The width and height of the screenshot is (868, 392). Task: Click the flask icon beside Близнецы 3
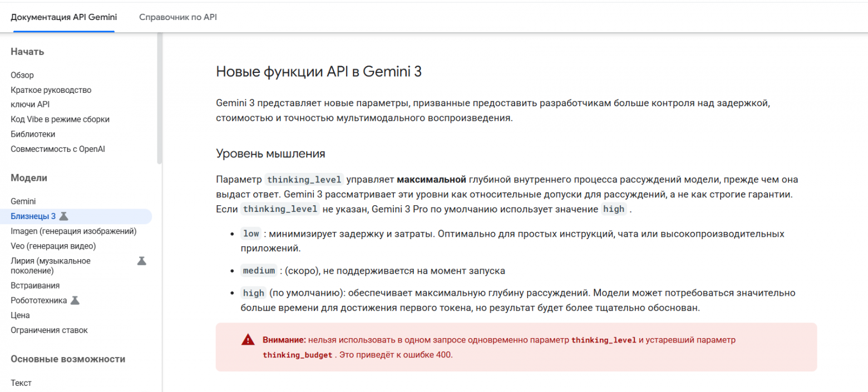(64, 216)
